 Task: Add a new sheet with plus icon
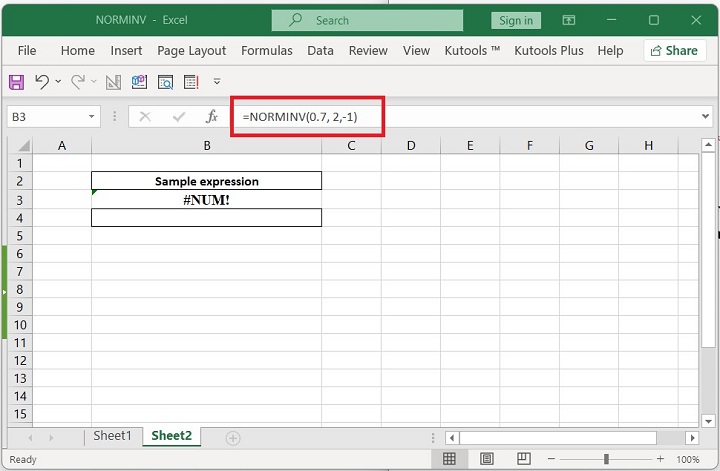tap(233, 438)
